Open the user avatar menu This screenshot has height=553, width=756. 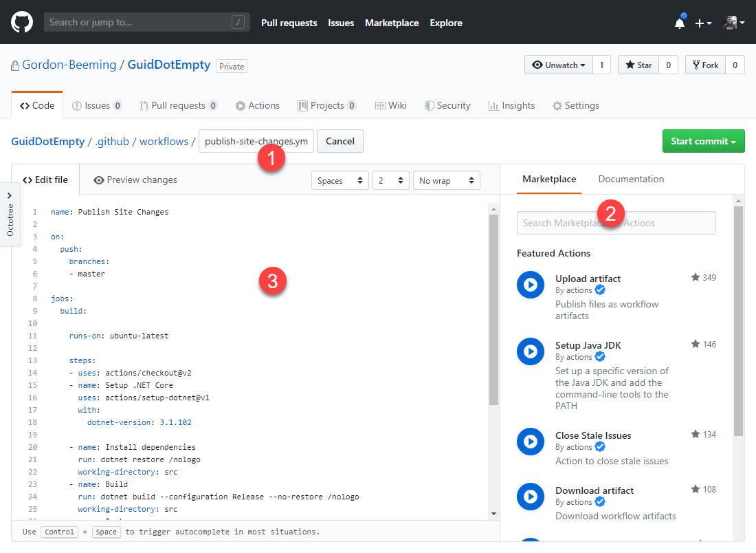(x=734, y=22)
